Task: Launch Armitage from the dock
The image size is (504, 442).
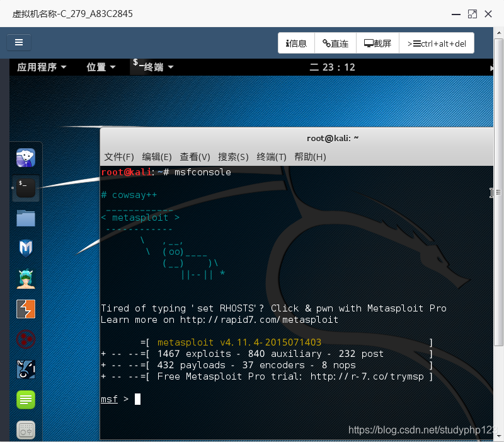Action: (x=26, y=279)
